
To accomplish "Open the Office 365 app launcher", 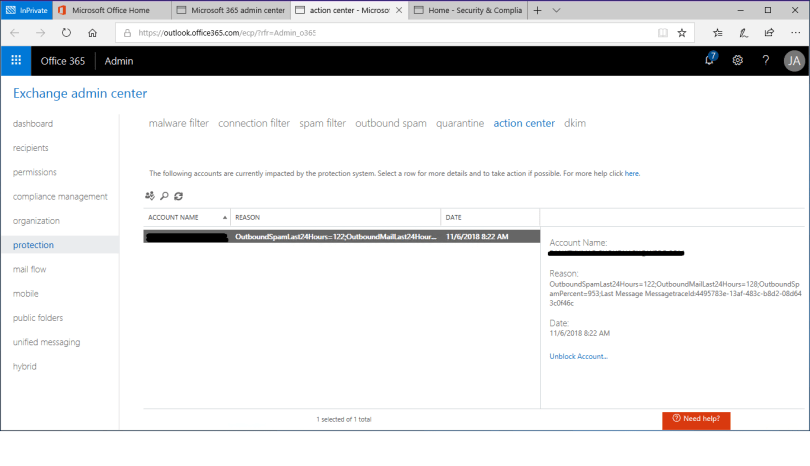I will point(16,60).
